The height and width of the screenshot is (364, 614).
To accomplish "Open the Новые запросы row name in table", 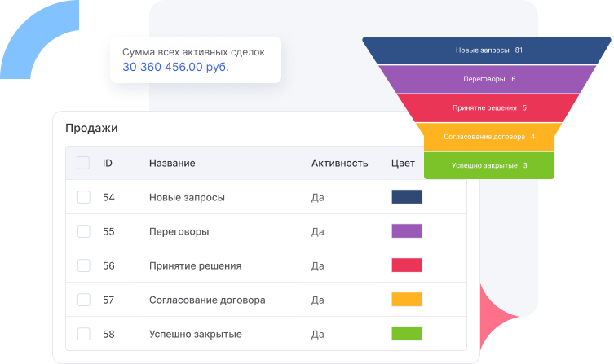I will click(x=187, y=197).
